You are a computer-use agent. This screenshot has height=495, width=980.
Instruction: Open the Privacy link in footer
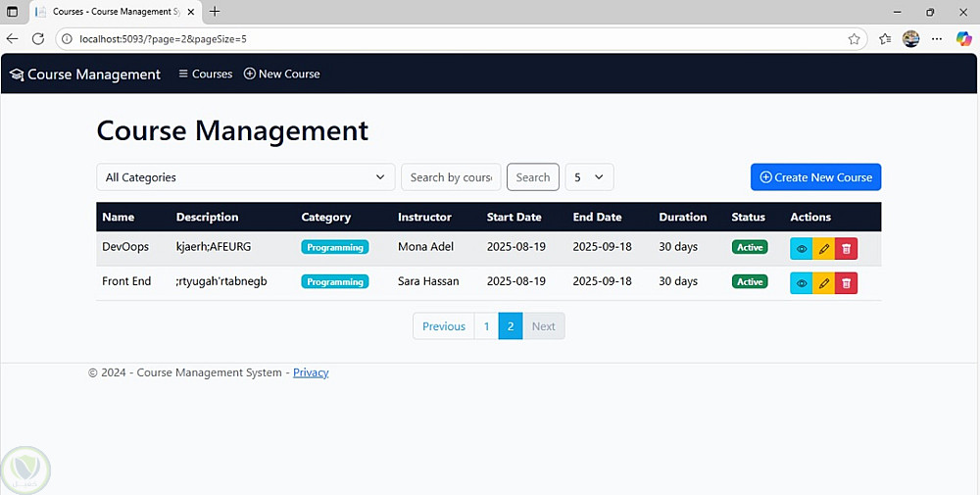(x=311, y=372)
